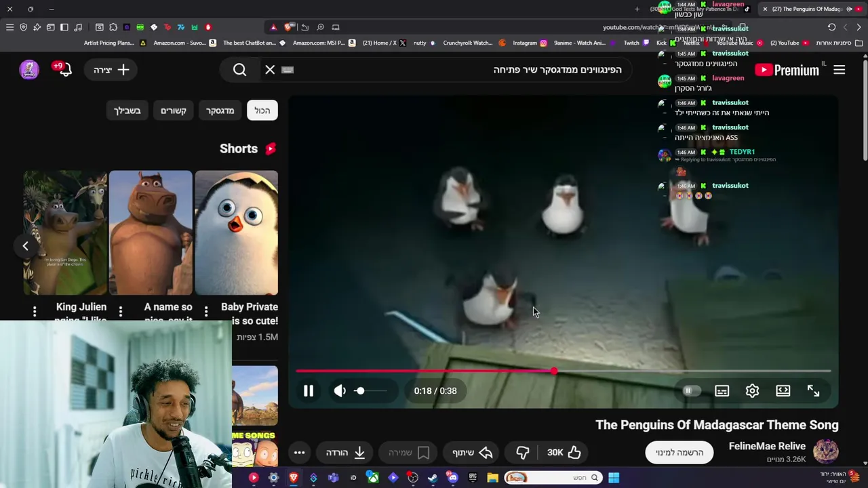Toggle the autoplay switch in the player
This screenshot has width=868, height=488.
[690, 391]
